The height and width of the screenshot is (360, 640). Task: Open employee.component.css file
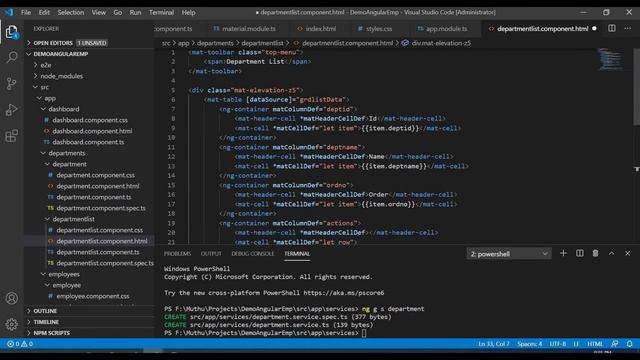[93, 296]
